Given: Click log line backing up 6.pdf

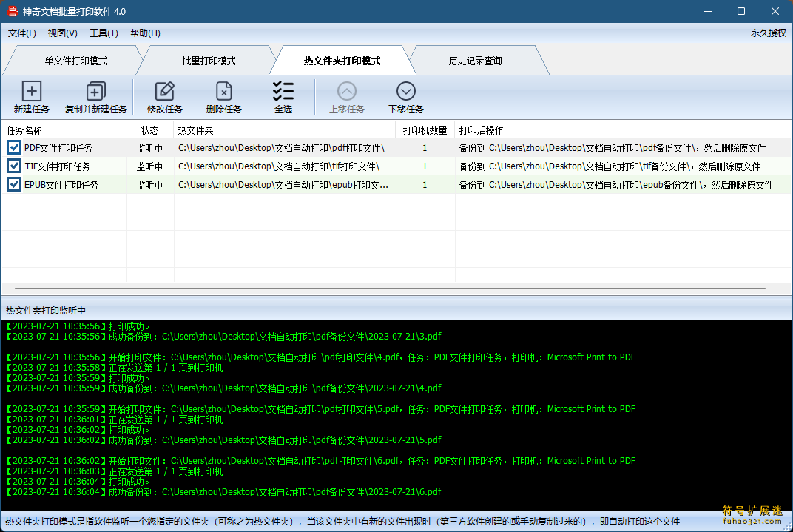Looking at the screenshot, I should click(x=223, y=491).
